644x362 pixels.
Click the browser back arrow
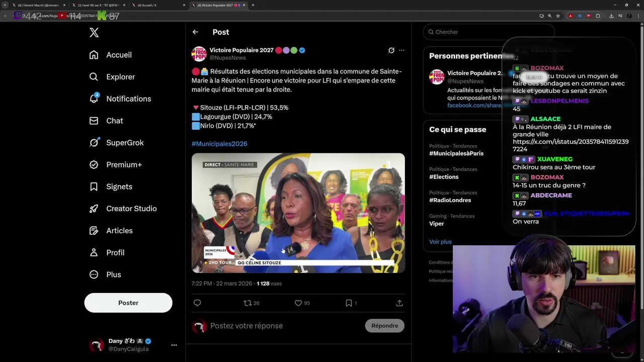click(x=6, y=16)
